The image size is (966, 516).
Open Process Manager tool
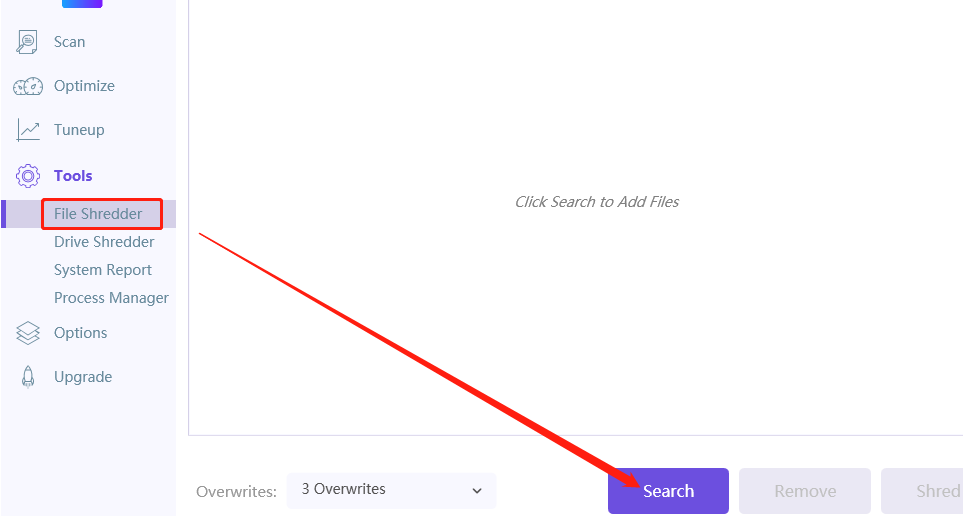[111, 298]
